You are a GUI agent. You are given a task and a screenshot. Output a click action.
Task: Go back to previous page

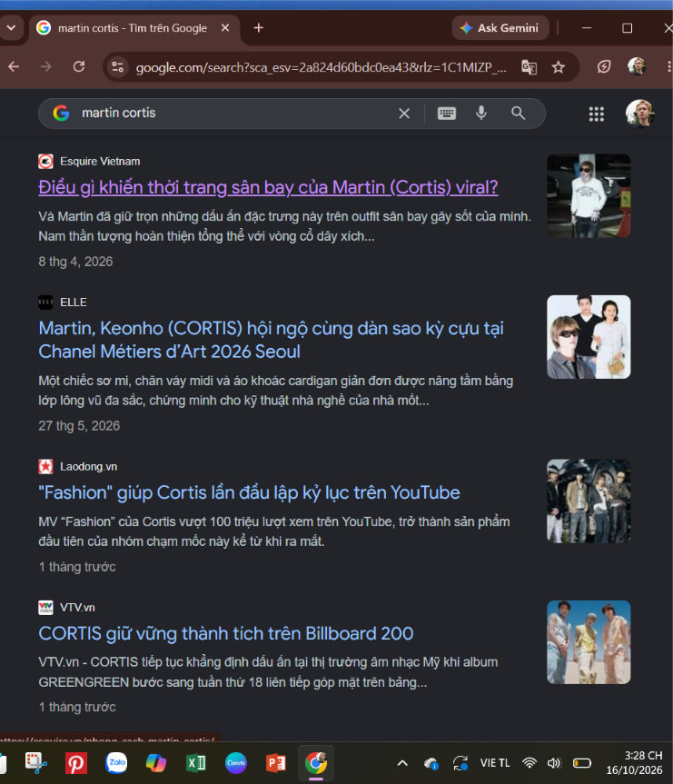point(14,66)
